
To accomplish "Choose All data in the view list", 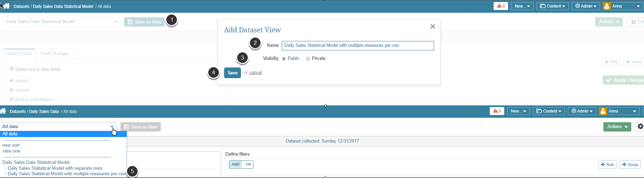I will (63, 134).
